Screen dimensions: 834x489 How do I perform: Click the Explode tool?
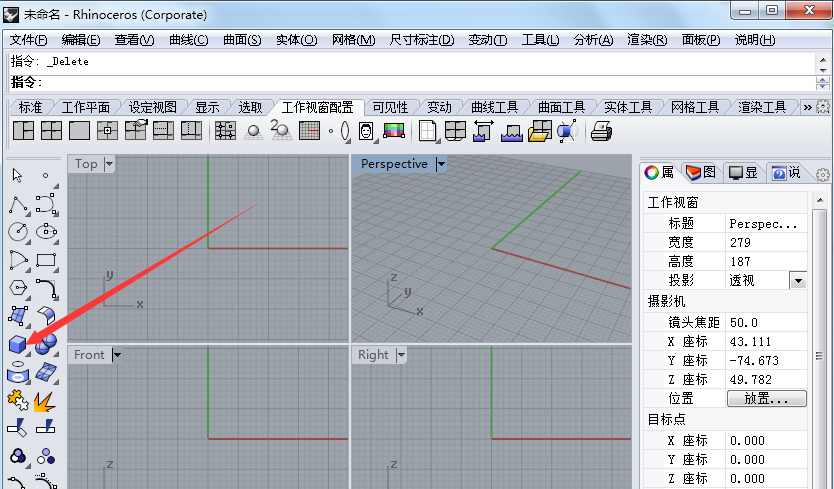pos(45,401)
